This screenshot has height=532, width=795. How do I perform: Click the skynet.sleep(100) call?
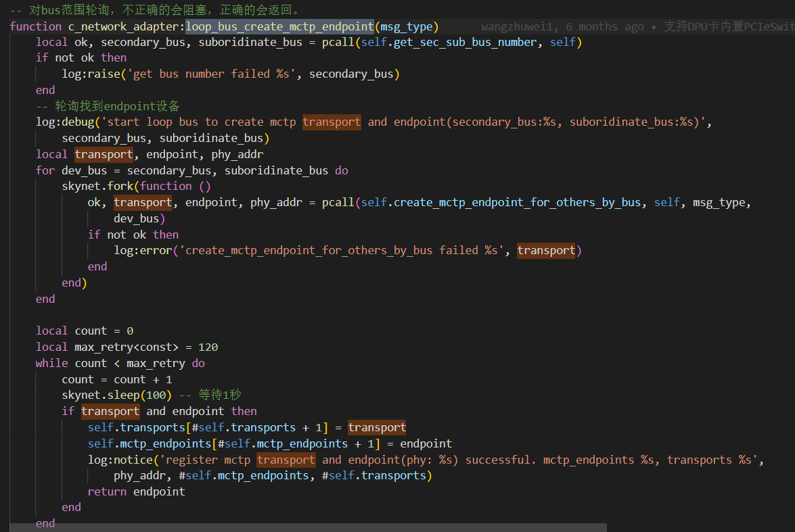point(116,395)
